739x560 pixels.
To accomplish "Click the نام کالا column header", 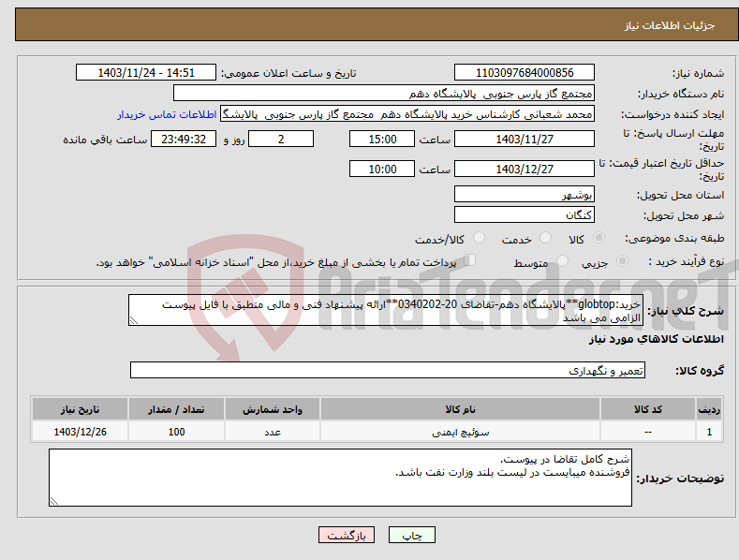I will (460, 409).
